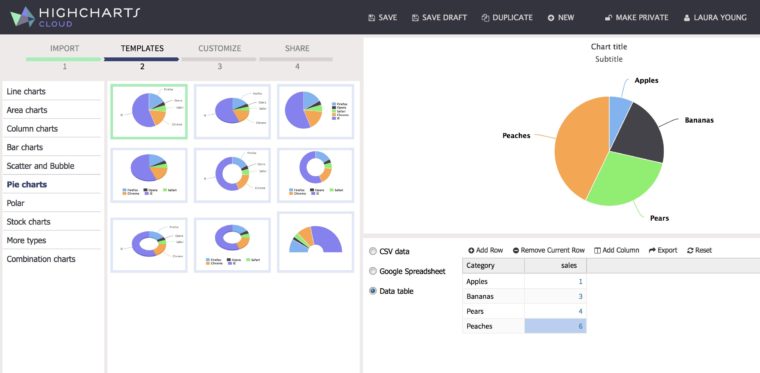Open the Share step tab

(297, 48)
